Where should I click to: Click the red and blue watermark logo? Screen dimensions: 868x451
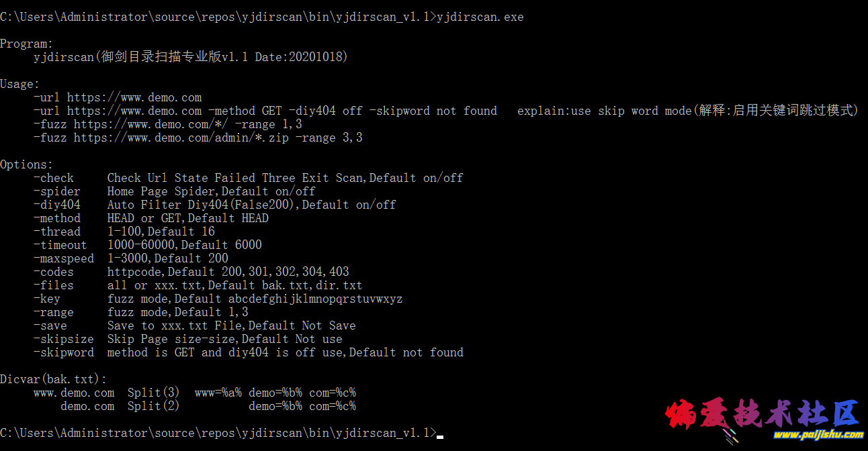(x=761, y=414)
